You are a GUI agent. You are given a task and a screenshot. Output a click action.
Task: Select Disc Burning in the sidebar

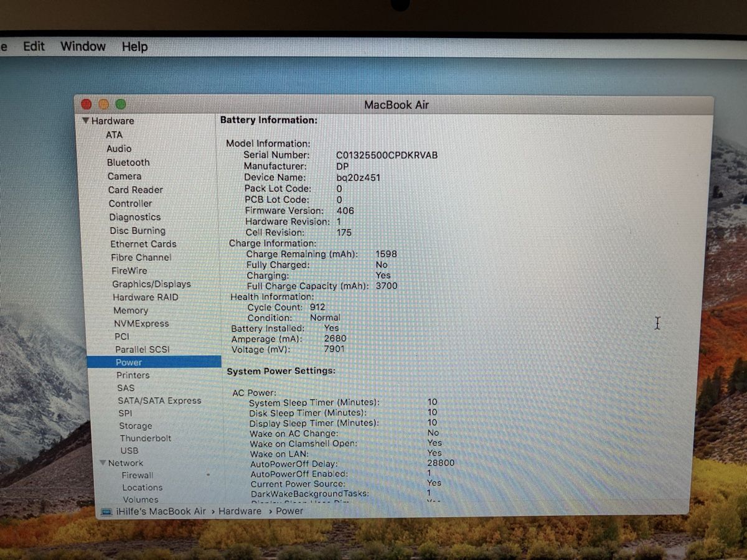tap(138, 230)
